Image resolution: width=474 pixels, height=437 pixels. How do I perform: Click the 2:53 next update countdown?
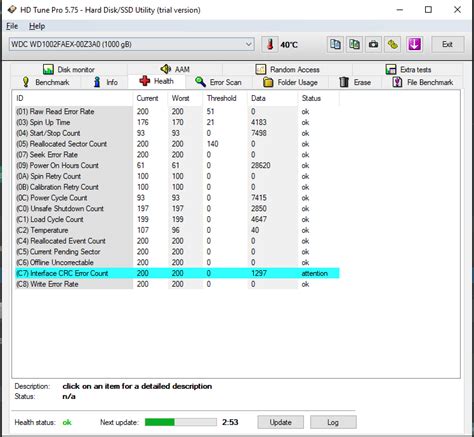pos(230,422)
